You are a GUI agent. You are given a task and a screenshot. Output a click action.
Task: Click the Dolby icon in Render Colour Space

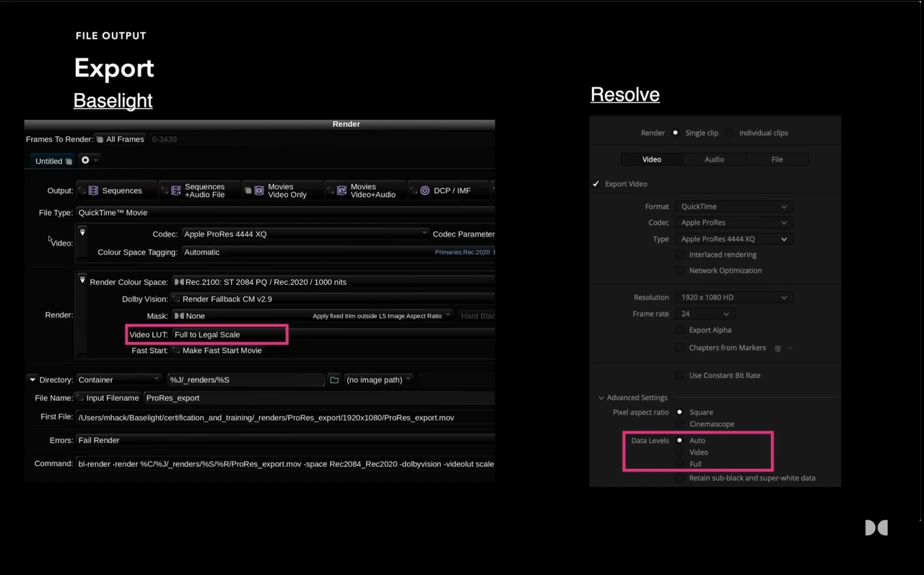coord(179,282)
